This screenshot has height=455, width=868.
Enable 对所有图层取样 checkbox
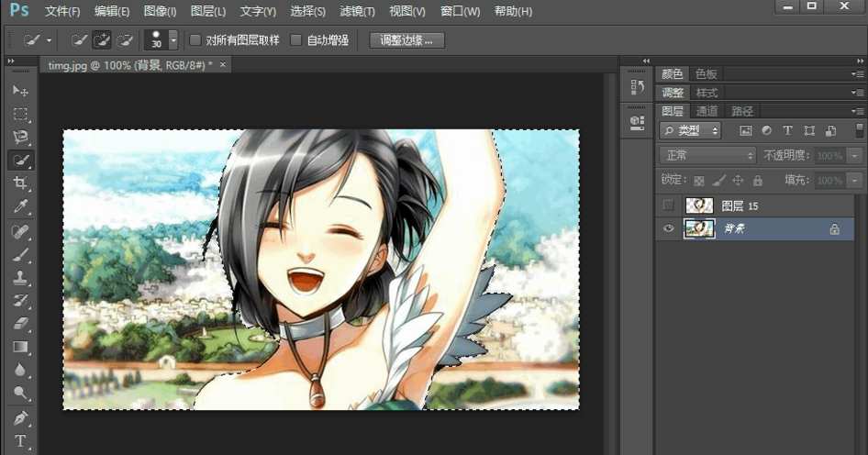(195, 40)
